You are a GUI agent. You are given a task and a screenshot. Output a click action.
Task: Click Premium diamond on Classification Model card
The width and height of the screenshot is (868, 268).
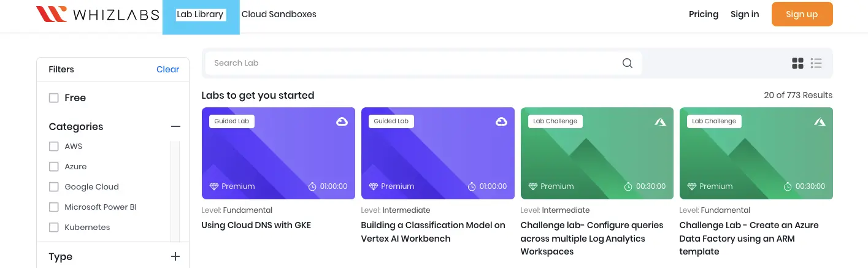pyautogui.click(x=374, y=186)
